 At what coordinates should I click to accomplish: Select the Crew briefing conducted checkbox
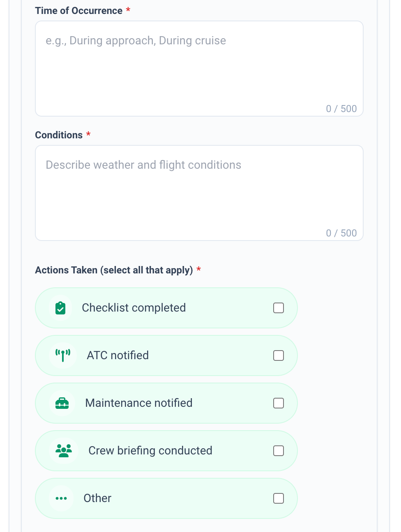coord(279,451)
